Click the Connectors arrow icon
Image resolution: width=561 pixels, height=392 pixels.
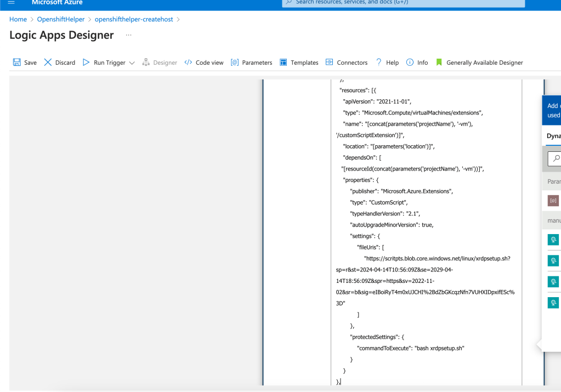(329, 62)
